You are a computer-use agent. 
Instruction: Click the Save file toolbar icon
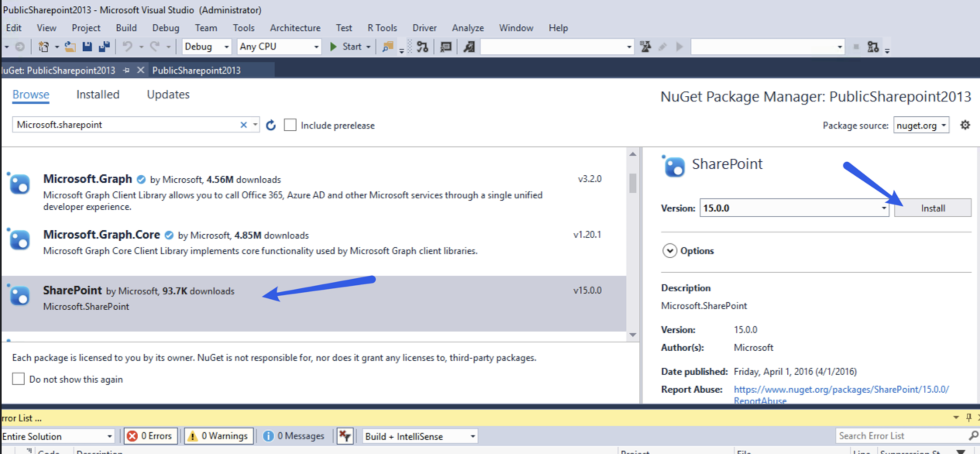pyautogui.click(x=87, y=47)
